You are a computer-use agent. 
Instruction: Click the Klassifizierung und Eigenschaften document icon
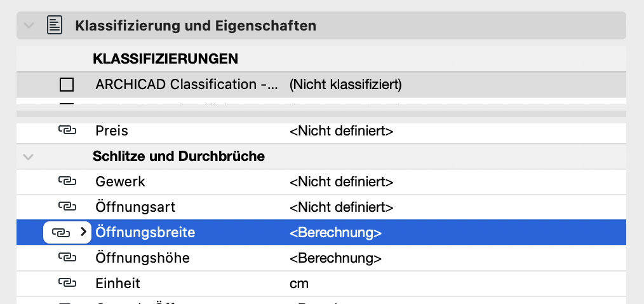tap(55, 25)
